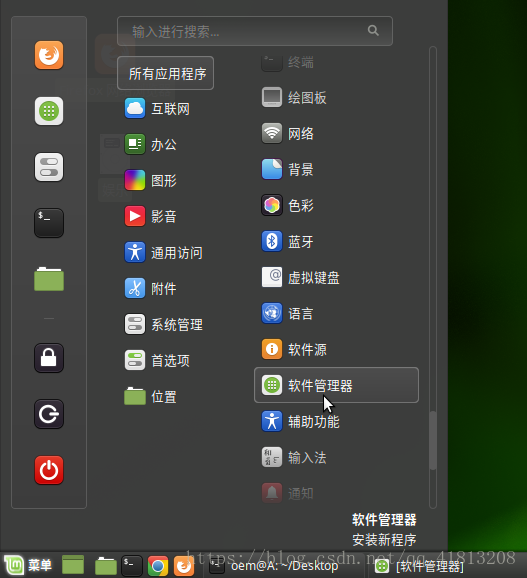Open System Settings toggle icon in sidebar

(x=49, y=167)
